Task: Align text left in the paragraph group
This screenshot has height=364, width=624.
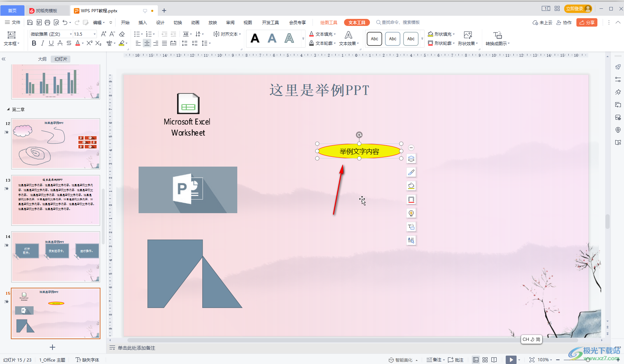Action: 138,43
